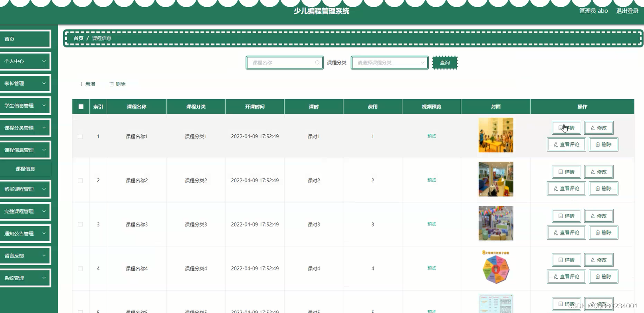Check the row checkbox for 课程名称1
Screen dimensions: 644x313
tap(80, 136)
